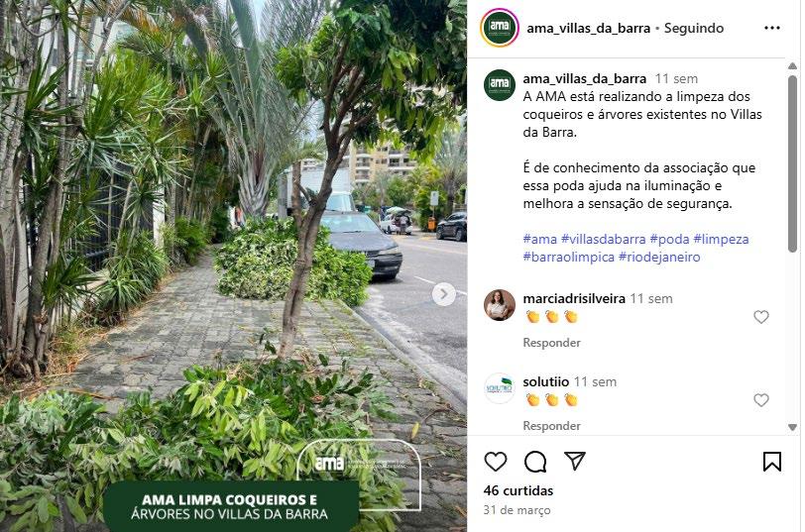Go to next photo with the arrow
805x532 pixels.
click(443, 294)
